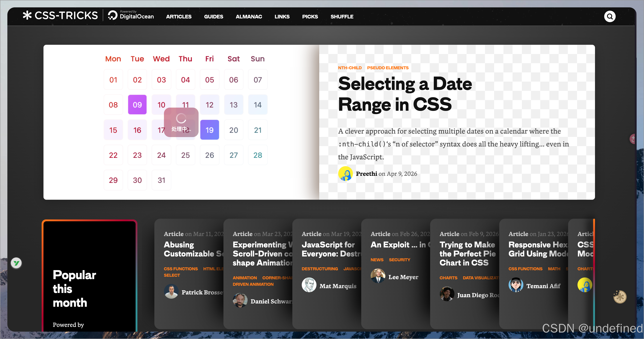Click Mat Marquis's avatar sketch
Viewport: 644px width, 339px height.
pyautogui.click(x=309, y=285)
